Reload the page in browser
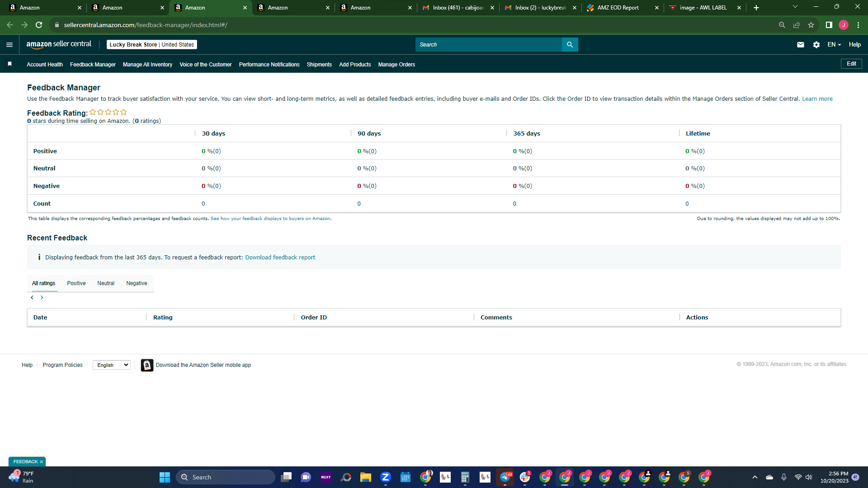The height and width of the screenshot is (488, 868). (39, 25)
